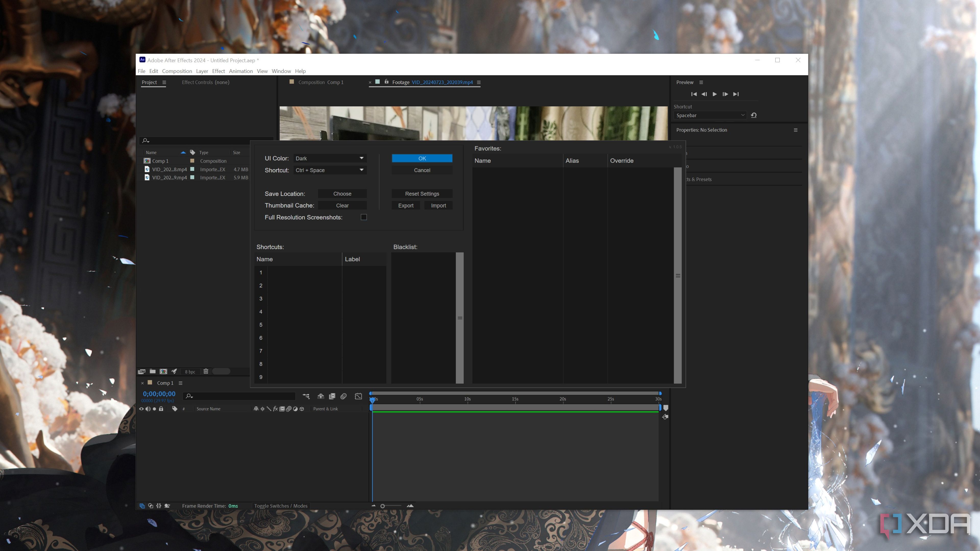Jump to Last Frame in Preview panel

736,94
